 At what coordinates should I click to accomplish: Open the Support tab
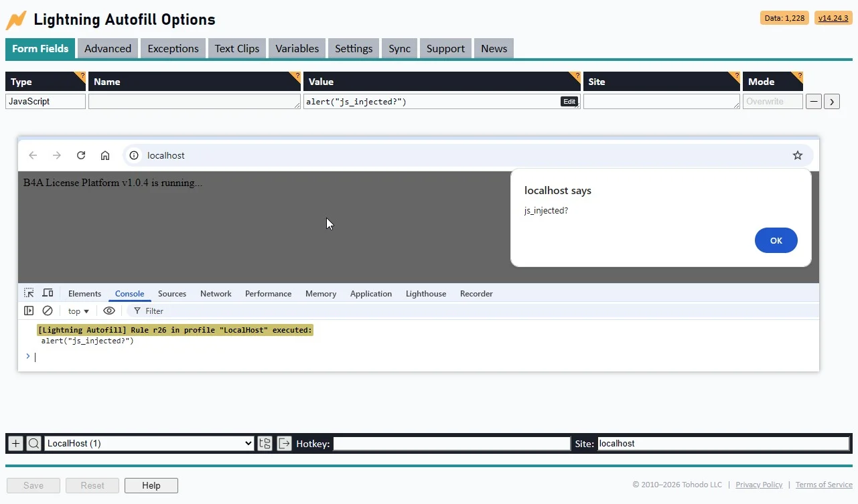click(x=445, y=48)
